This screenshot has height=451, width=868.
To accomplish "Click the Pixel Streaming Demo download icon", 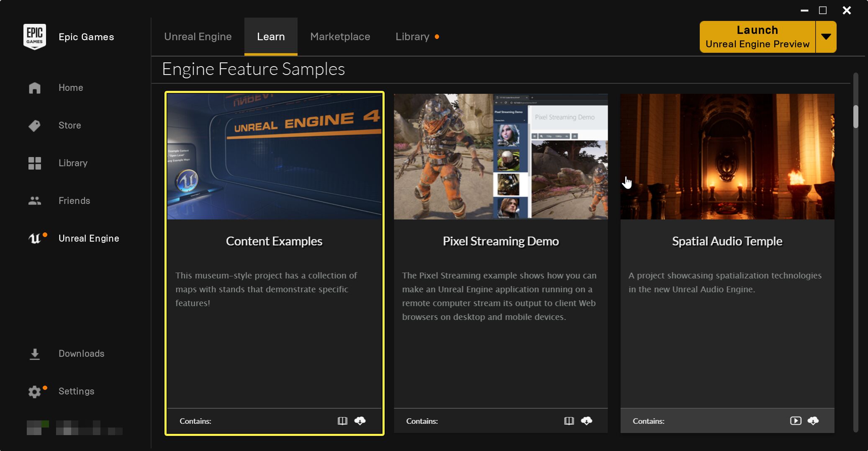I will [586, 421].
